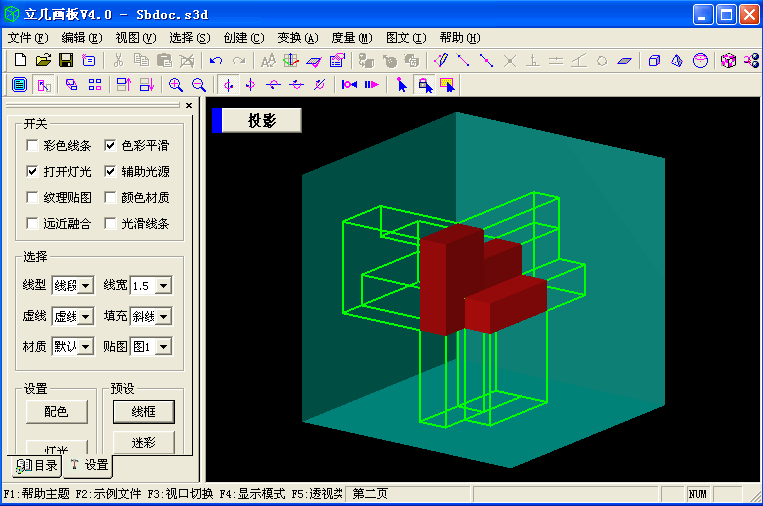Click the magnifier minus zoom-out icon

[199, 85]
